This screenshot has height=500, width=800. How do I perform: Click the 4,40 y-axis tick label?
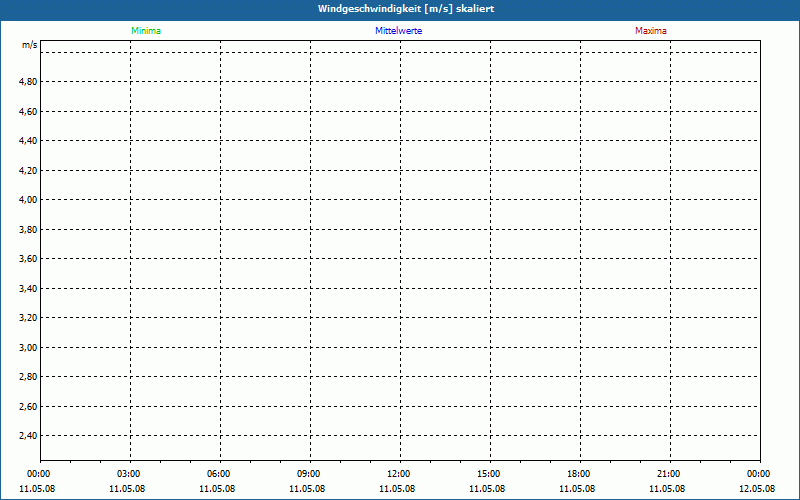(x=28, y=141)
